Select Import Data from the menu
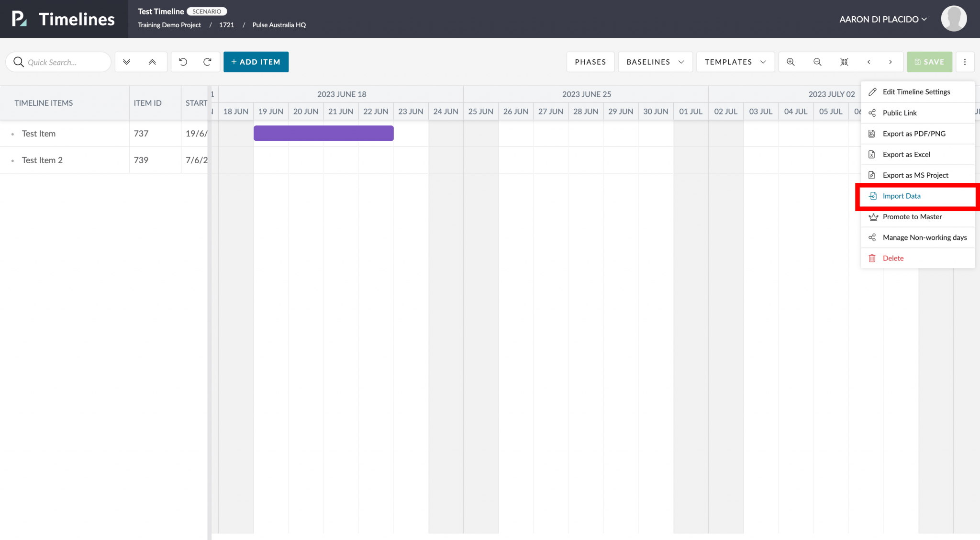This screenshot has width=980, height=540. (902, 196)
